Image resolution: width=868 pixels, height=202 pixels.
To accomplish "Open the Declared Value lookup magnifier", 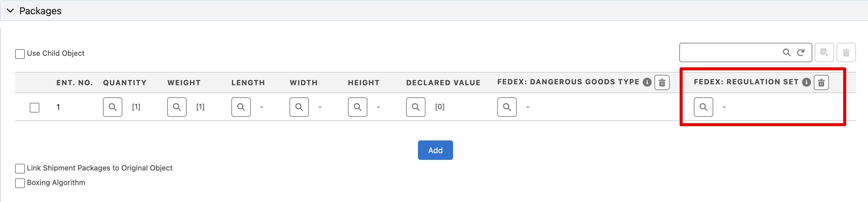I will point(416,107).
